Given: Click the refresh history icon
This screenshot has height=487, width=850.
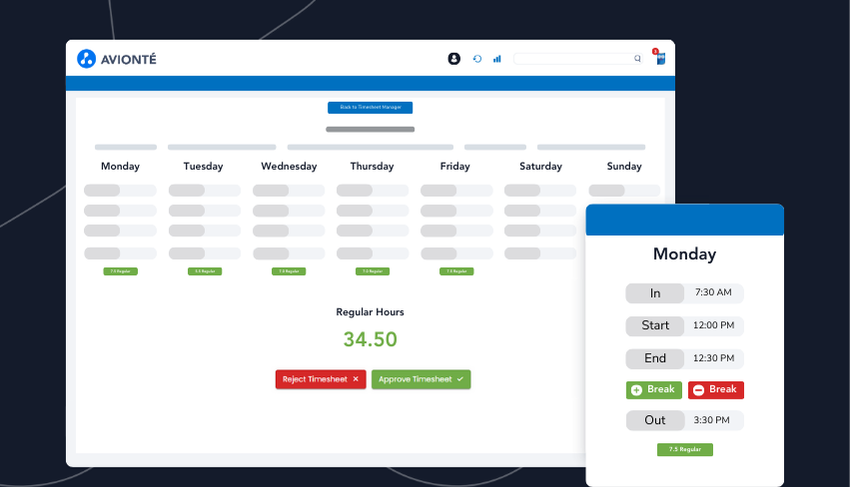Looking at the screenshot, I should 477,59.
